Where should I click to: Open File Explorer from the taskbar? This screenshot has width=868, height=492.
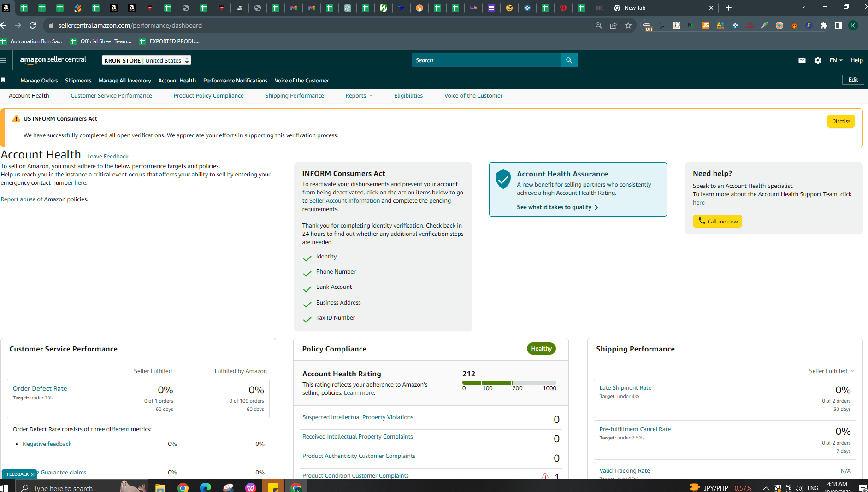160,488
